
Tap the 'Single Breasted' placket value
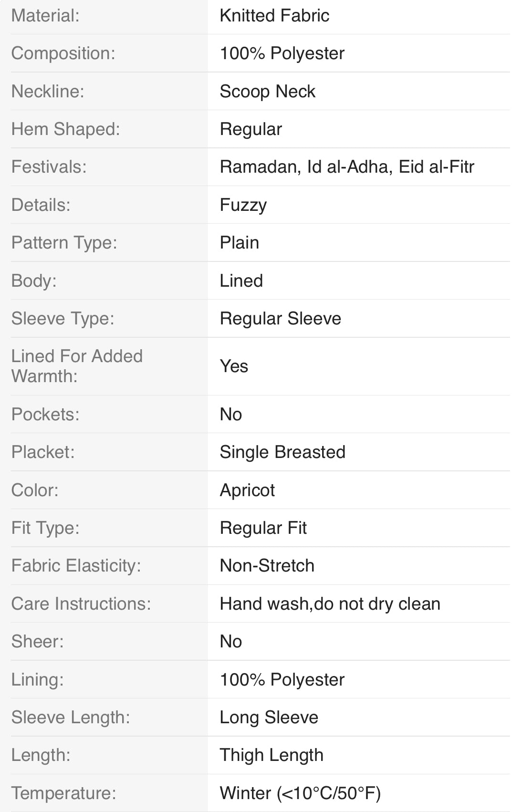pos(282,452)
